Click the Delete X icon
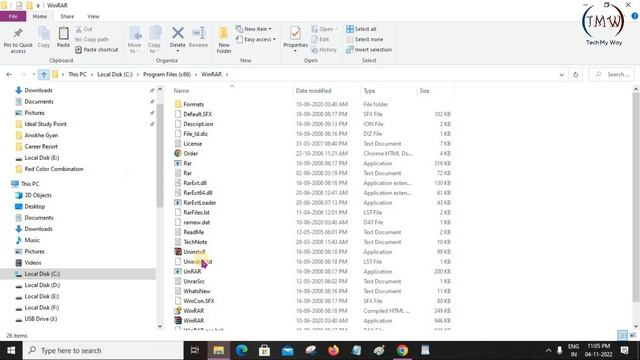This screenshot has width=640, height=360. (178, 33)
